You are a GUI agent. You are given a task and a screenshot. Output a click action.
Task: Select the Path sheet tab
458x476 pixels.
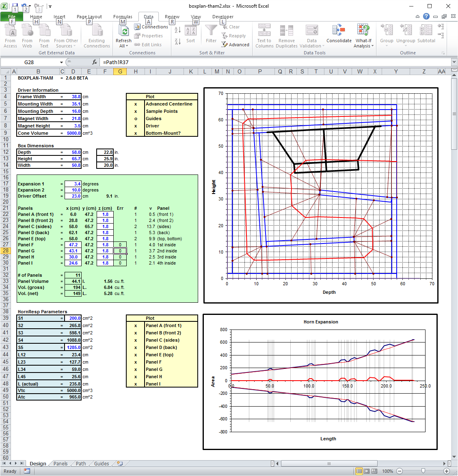(81, 463)
